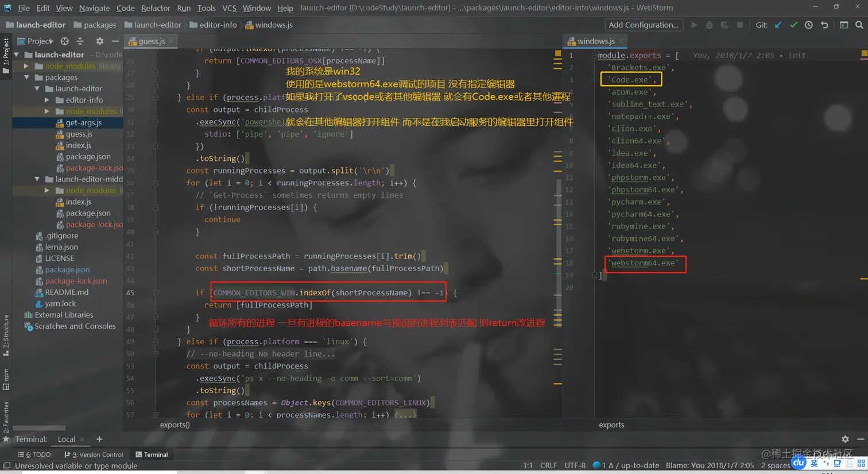868x474 pixels.
Task: Click the Run configuration play icon
Action: coord(694,25)
